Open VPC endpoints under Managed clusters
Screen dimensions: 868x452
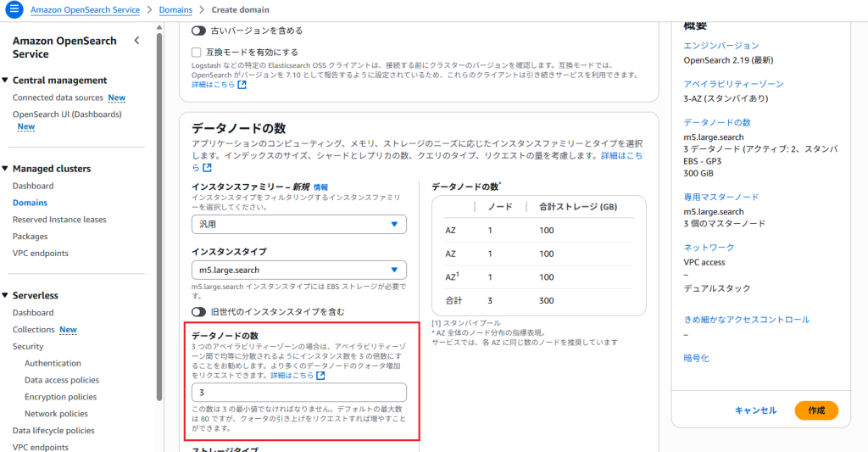[41, 254]
